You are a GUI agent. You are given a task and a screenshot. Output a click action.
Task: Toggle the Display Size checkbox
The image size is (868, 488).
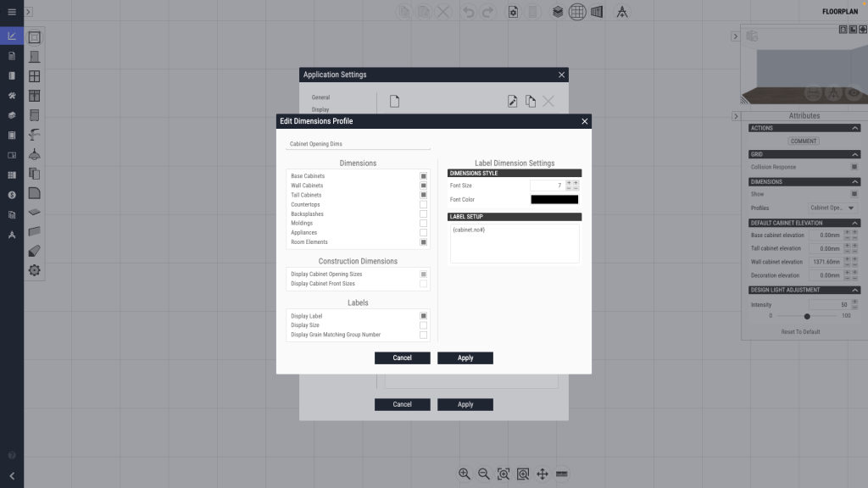click(x=423, y=325)
